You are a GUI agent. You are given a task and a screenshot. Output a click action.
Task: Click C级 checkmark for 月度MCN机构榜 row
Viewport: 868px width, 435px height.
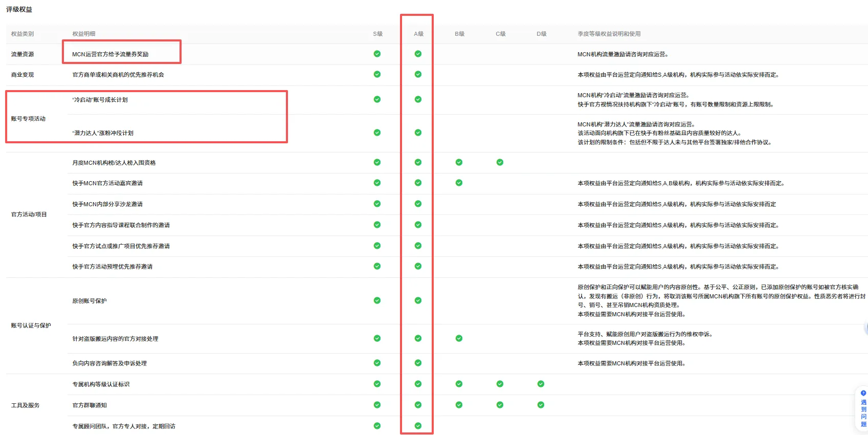pyautogui.click(x=500, y=162)
